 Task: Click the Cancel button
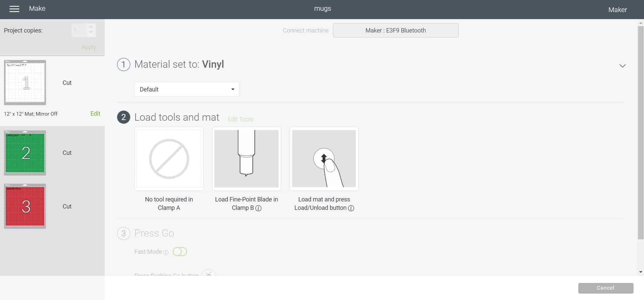click(606, 288)
